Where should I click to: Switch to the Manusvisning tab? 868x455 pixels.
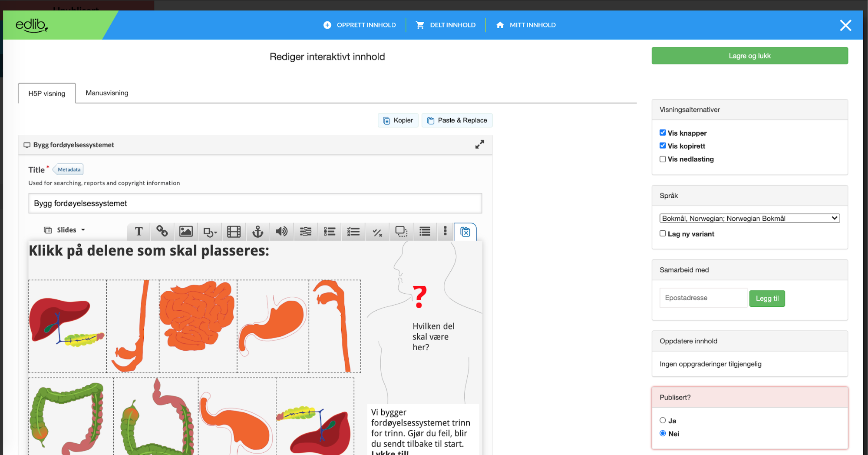point(107,93)
